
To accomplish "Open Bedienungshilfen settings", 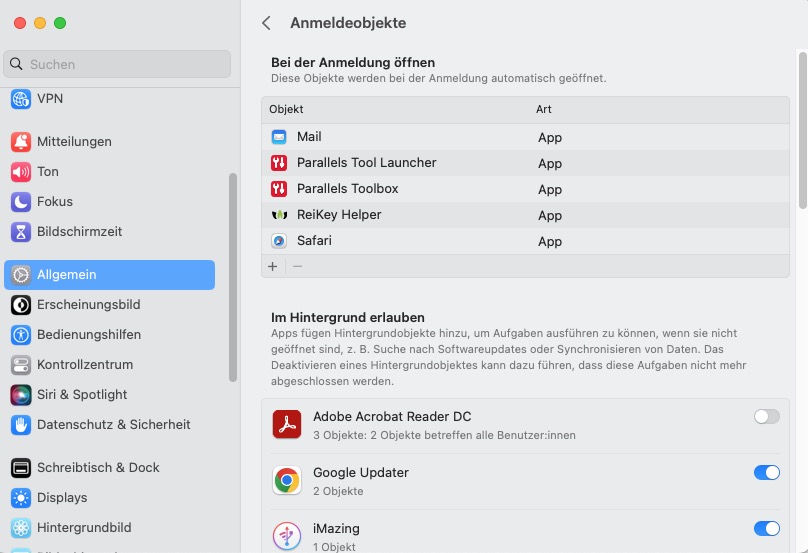I will [89, 334].
